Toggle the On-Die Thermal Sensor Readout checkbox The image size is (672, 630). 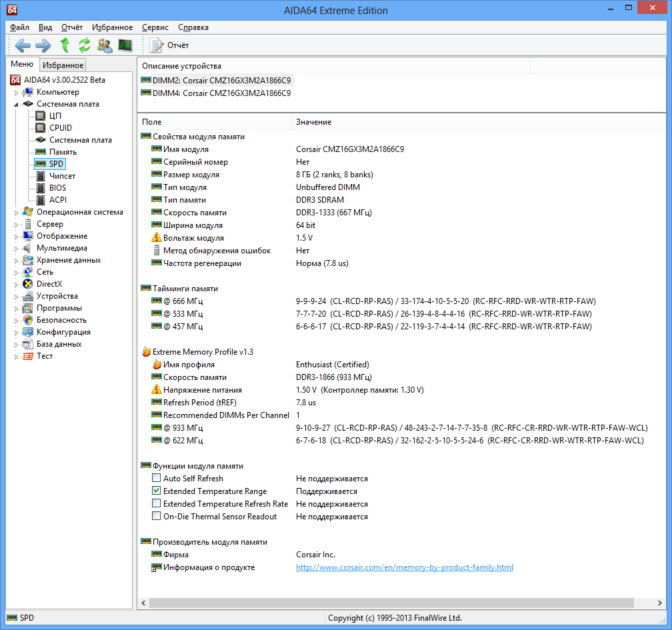click(157, 515)
